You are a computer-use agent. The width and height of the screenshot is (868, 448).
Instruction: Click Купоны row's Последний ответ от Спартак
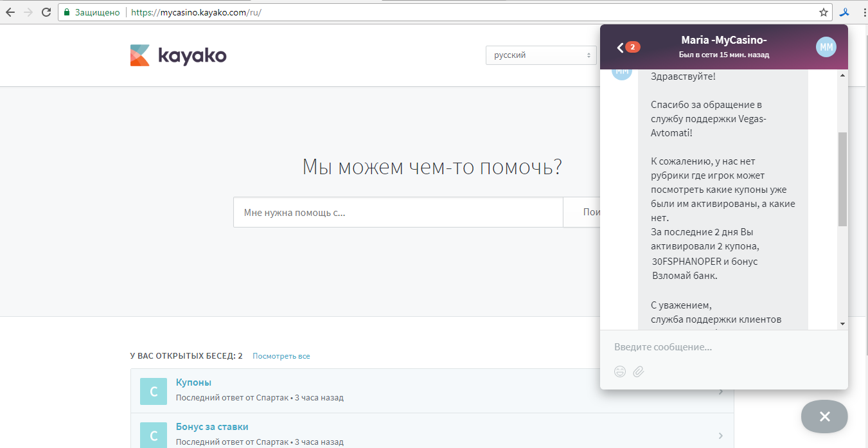(x=233, y=398)
